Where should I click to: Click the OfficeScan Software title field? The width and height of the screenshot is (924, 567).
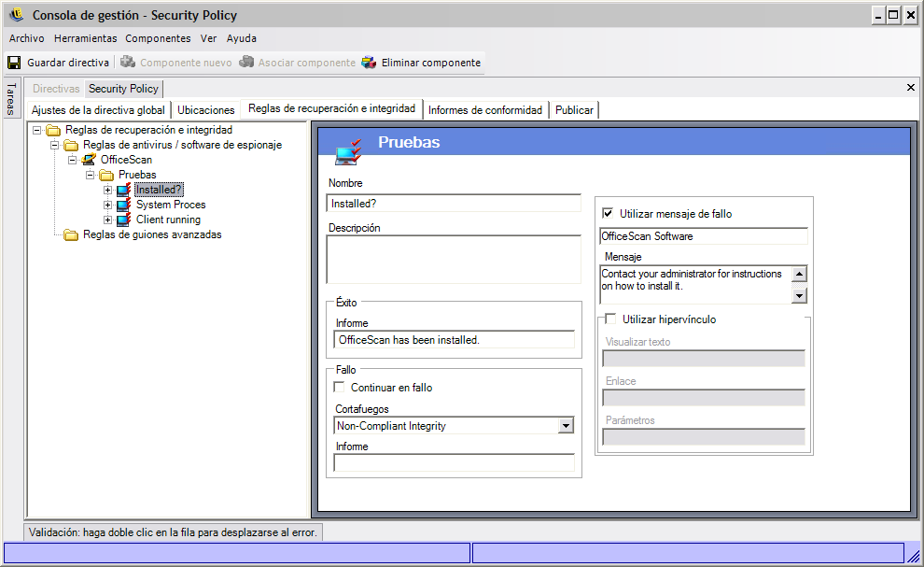703,236
